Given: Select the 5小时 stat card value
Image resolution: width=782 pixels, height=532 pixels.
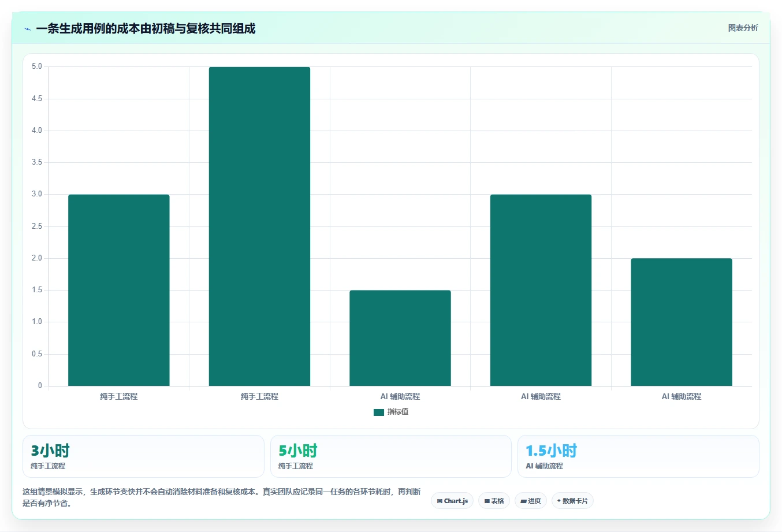Looking at the screenshot, I should [x=298, y=451].
